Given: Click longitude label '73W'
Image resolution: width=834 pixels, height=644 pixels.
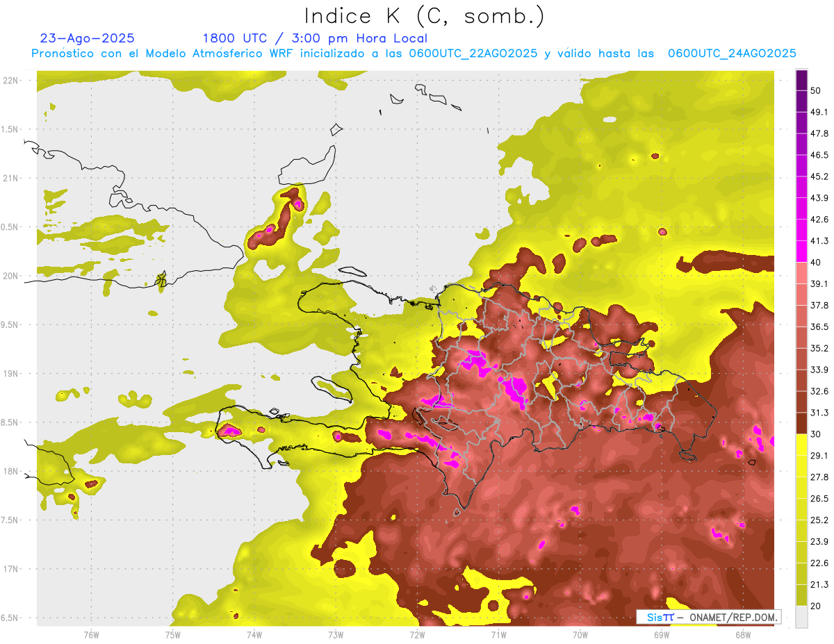Looking at the screenshot, I should click(x=336, y=635).
